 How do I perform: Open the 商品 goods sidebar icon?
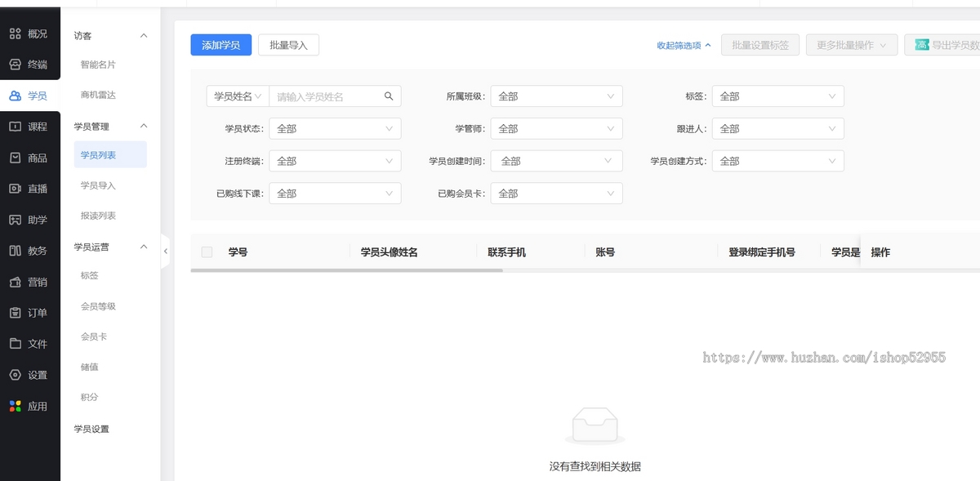pyautogui.click(x=15, y=158)
